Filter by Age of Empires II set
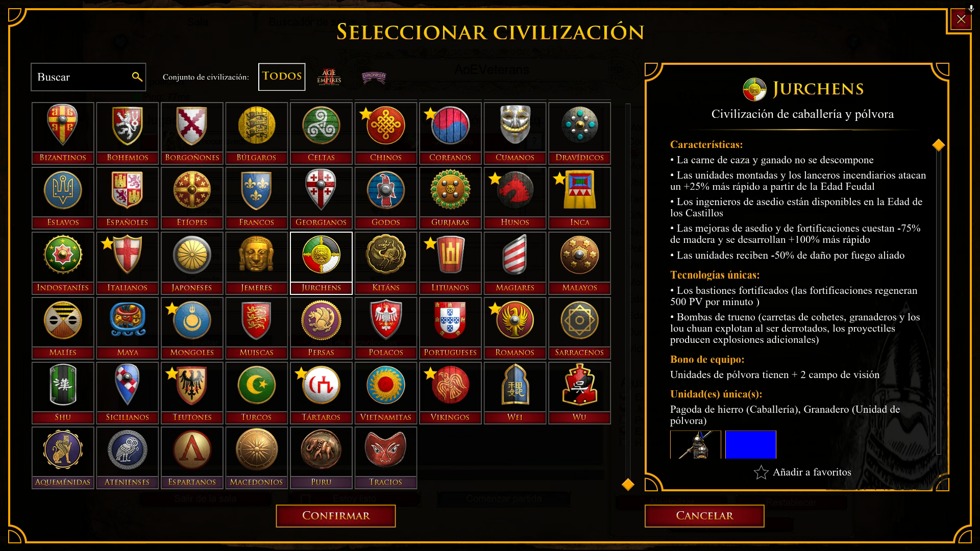This screenshot has height=551, width=980. click(329, 77)
